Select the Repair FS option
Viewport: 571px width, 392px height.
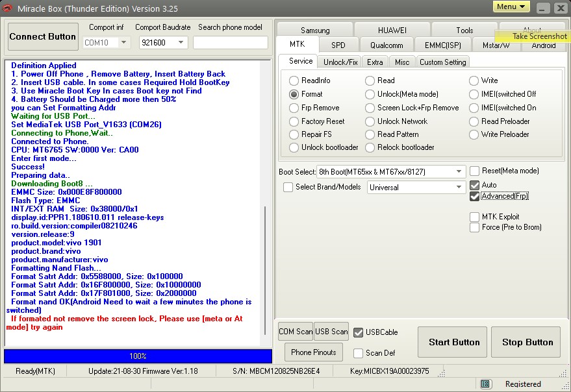point(294,135)
